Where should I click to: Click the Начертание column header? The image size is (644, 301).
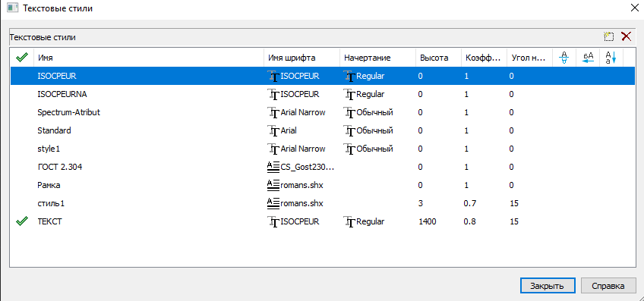tap(377, 58)
